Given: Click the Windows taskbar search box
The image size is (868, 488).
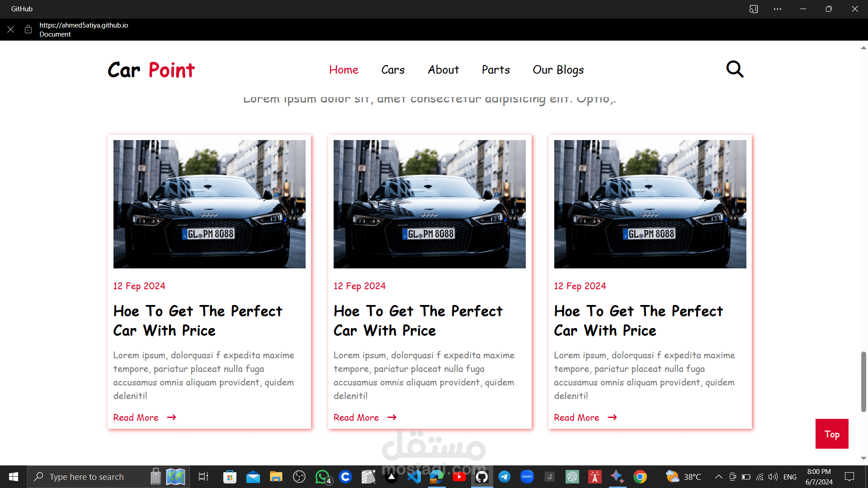Looking at the screenshot, I should point(86,477).
